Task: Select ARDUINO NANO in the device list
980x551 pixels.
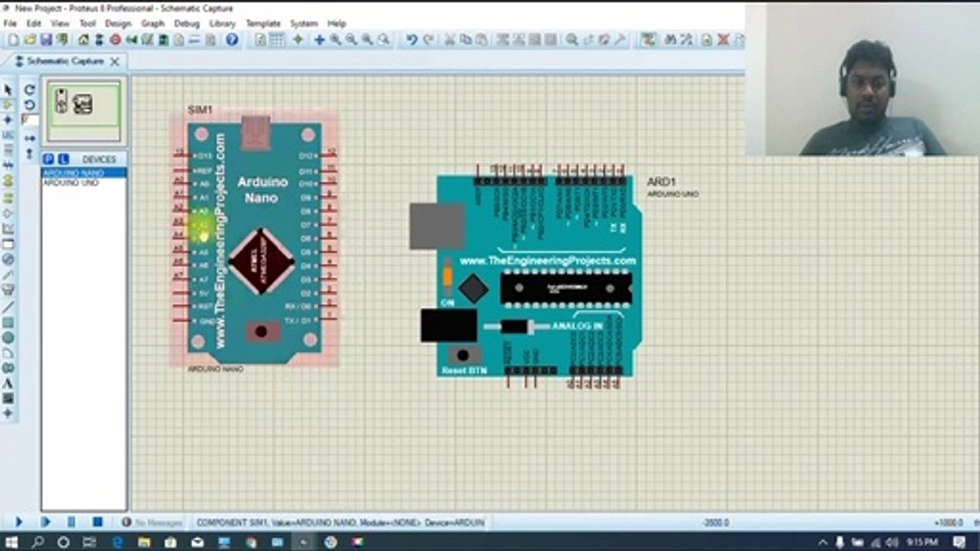Action: pos(84,174)
